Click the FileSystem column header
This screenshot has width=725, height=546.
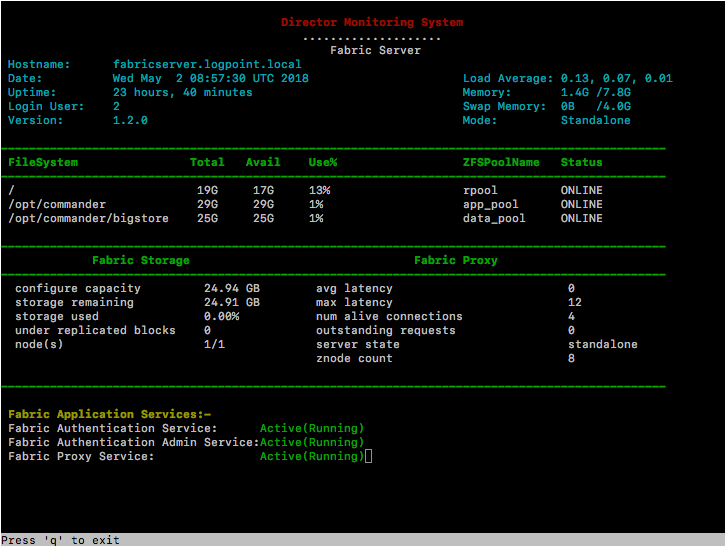pyautogui.click(x=43, y=162)
